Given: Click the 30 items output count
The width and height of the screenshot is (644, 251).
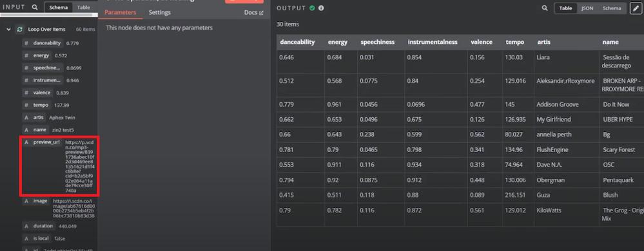Looking at the screenshot, I should click(288, 24).
